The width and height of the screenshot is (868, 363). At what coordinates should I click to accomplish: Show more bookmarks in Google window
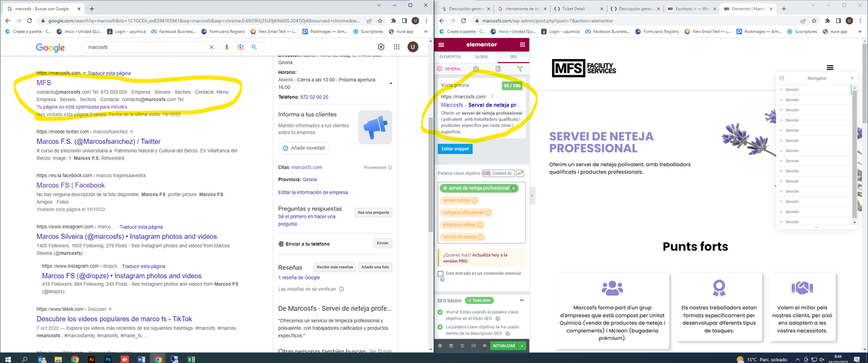[426, 31]
